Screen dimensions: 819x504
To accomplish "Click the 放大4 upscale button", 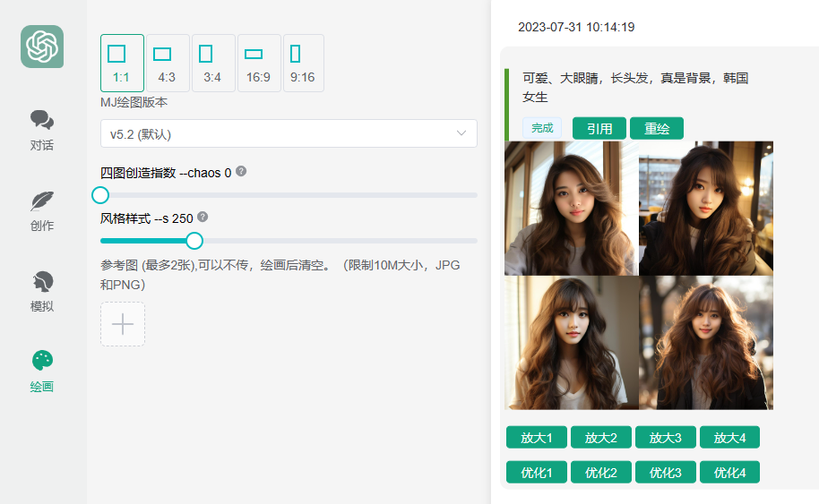I will coord(729,437).
